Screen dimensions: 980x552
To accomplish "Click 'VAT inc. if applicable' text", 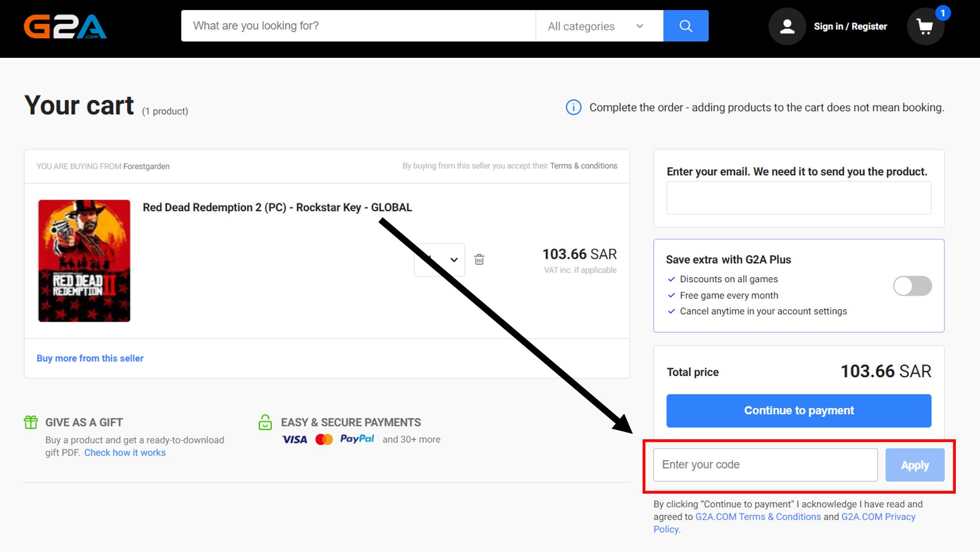I will [580, 270].
